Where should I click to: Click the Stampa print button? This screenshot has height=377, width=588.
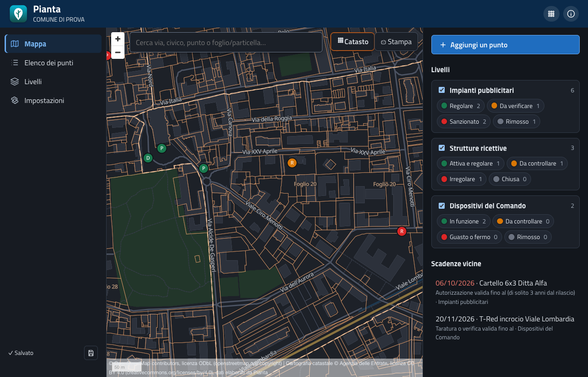pyautogui.click(x=396, y=42)
